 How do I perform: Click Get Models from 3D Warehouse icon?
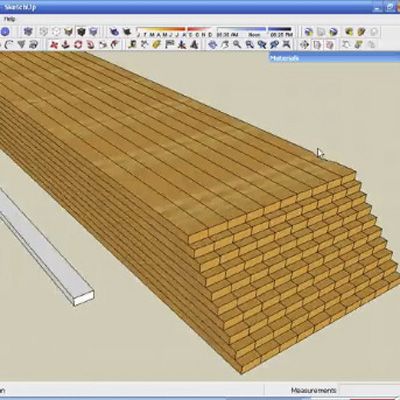coord(349,32)
